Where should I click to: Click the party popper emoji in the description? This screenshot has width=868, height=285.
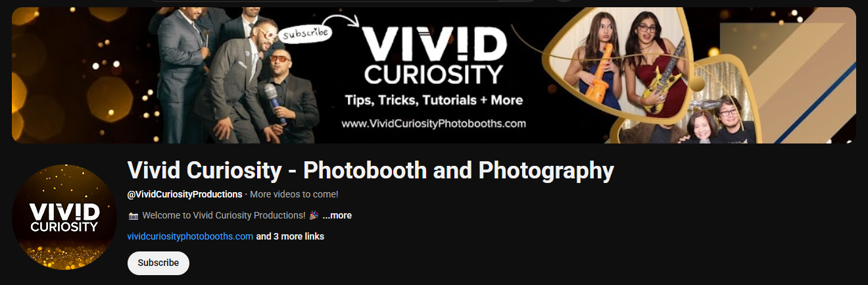[x=314, y=215]
